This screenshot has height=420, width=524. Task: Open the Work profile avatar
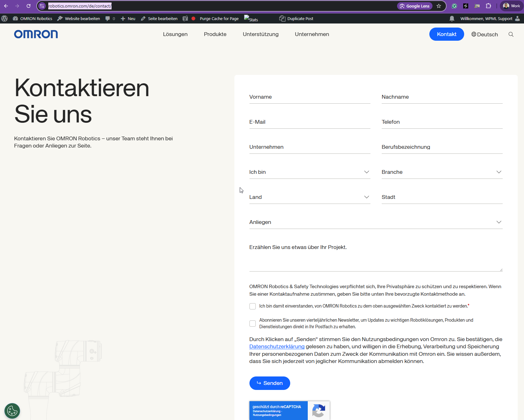click(x=511, y=6)
